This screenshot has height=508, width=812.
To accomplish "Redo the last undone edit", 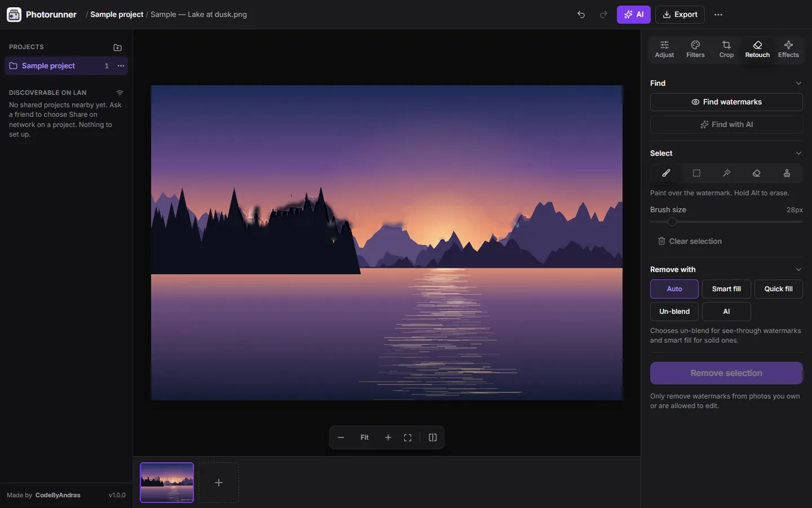I will coord(603,15).
